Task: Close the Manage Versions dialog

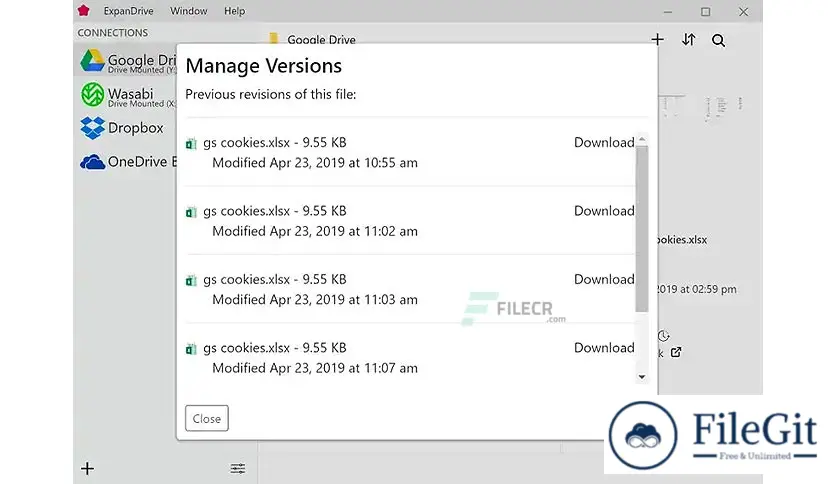Action: tap(207, 418)
